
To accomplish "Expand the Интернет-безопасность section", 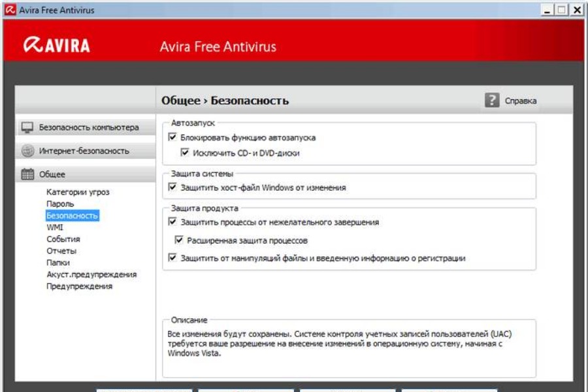I will click(x=86, y=151).
